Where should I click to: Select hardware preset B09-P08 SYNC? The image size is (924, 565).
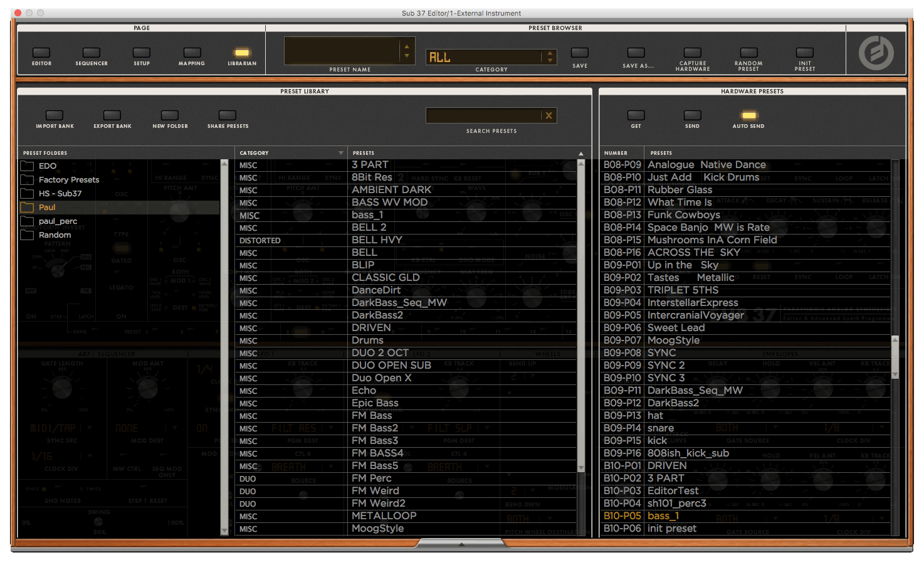[745, 353]
